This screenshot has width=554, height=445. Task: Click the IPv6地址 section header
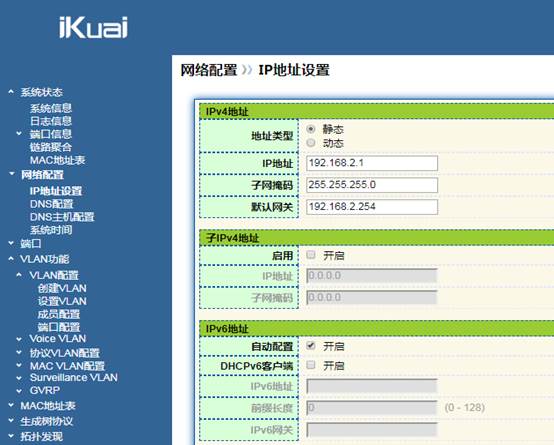(377, 328)
